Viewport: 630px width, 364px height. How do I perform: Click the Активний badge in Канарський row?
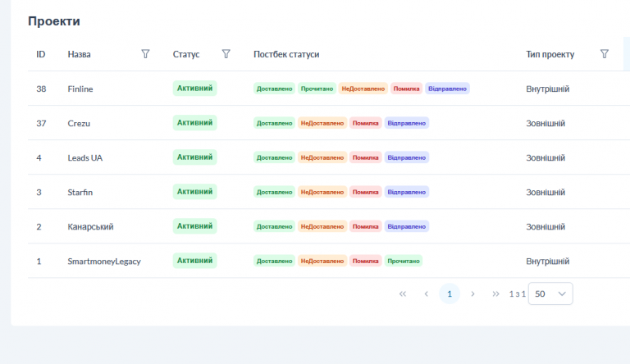195,226
